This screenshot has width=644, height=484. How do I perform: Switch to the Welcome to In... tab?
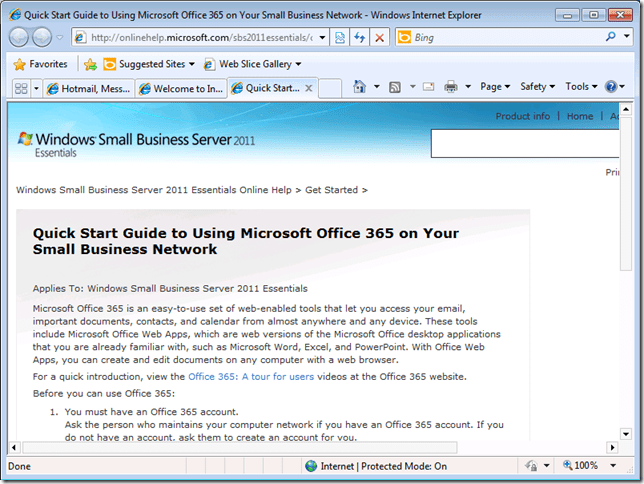click(180, 88)
